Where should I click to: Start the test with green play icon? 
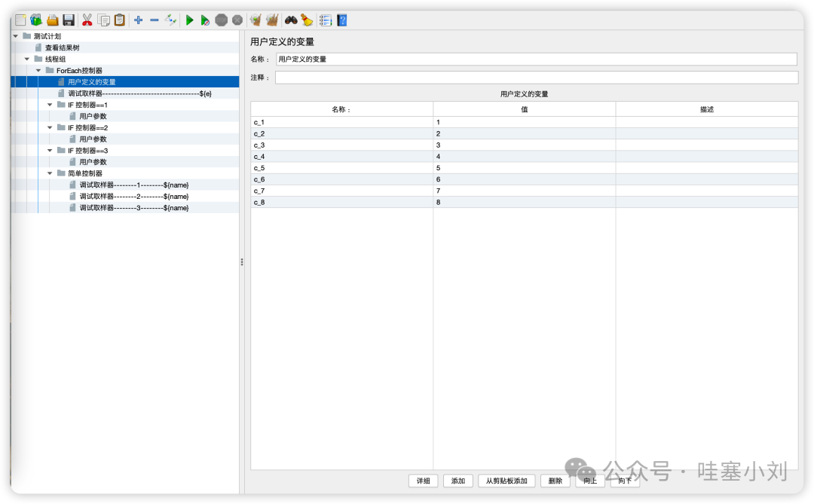(x=189, y=20)
